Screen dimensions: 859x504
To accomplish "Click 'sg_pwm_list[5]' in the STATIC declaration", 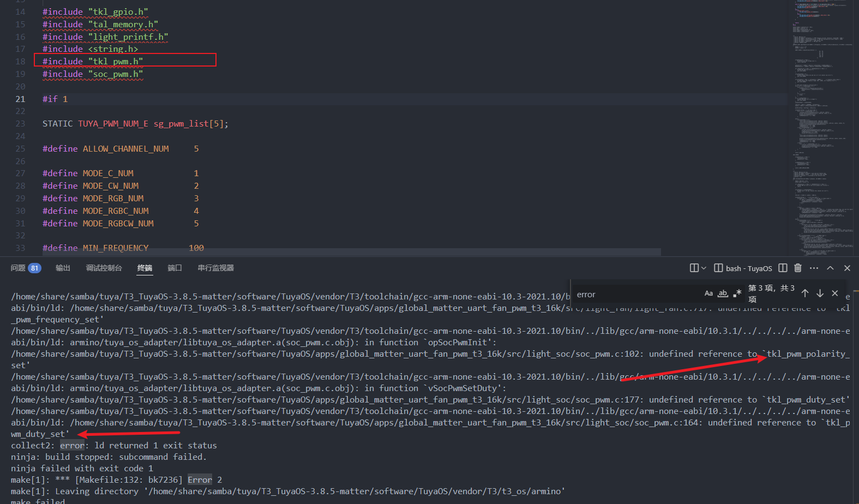I will (x=189, y=124).
